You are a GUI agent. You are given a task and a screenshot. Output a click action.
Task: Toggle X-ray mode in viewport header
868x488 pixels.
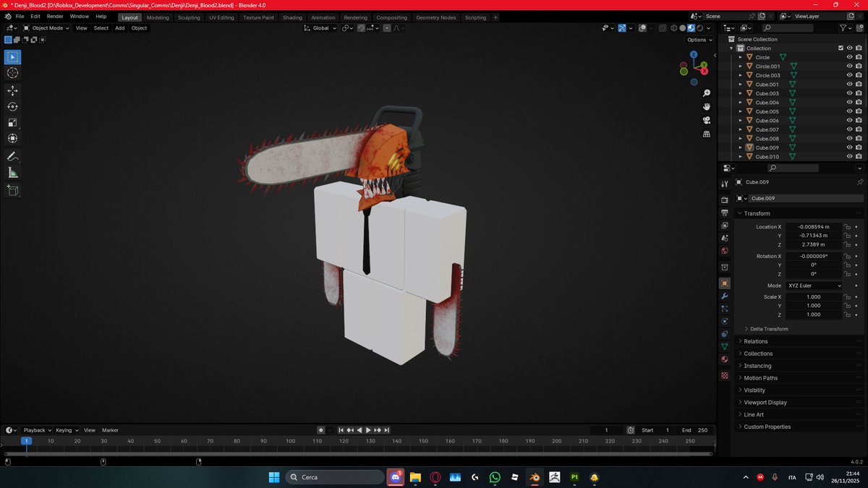pyautogui.click(x=662, y=28)
